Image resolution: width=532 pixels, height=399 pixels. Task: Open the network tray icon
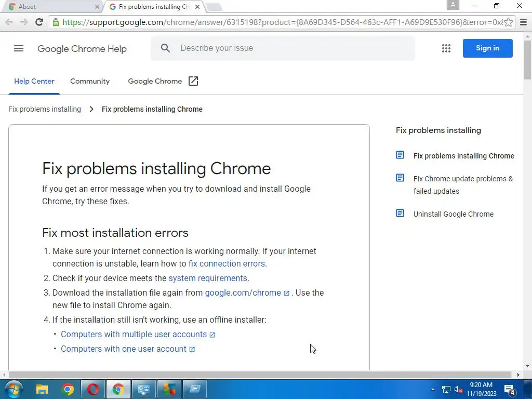click(446, 389)
